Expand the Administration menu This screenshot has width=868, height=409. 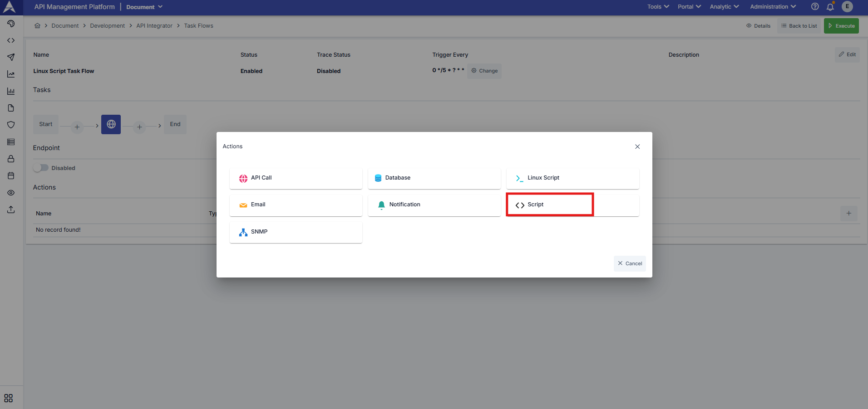point(773,7)
